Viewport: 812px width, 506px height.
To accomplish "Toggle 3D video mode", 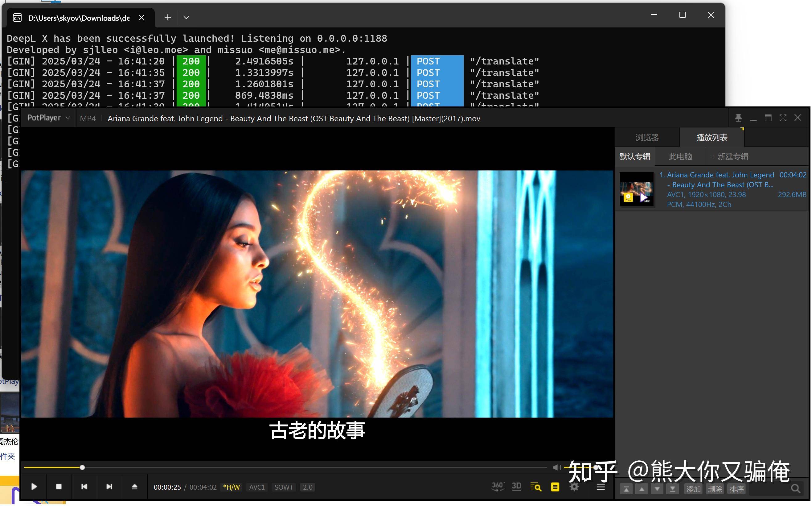I will pyautogui.click(x=516, y=487).
